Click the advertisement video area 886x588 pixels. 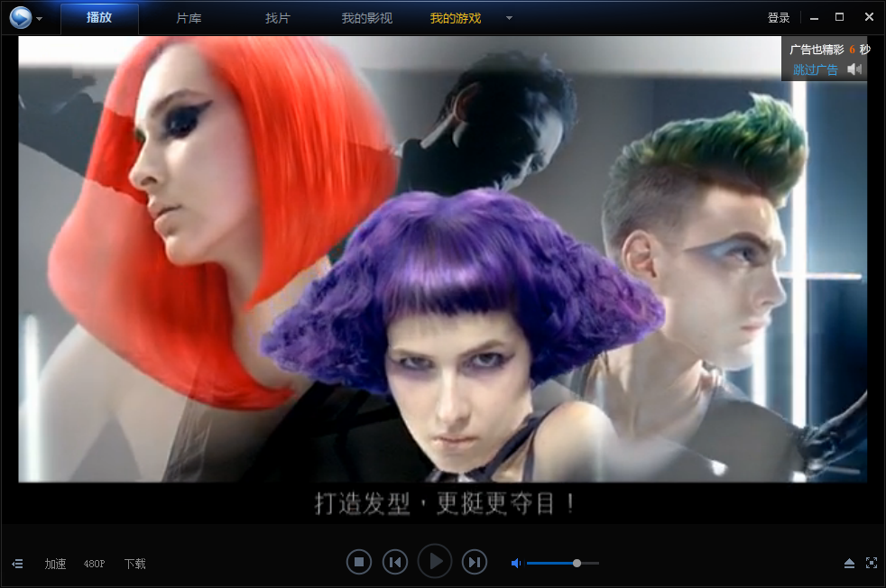pos(442,259)
